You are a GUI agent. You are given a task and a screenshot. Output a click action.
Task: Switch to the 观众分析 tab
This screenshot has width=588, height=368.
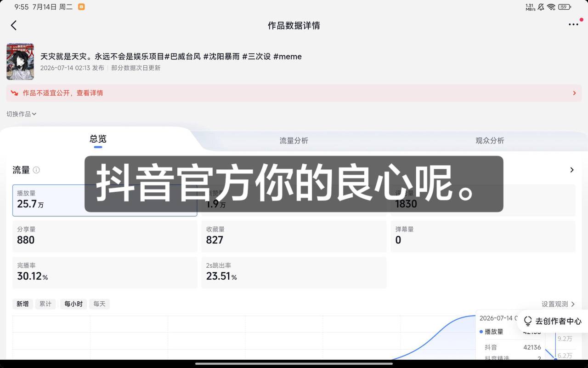pos(490,141)
